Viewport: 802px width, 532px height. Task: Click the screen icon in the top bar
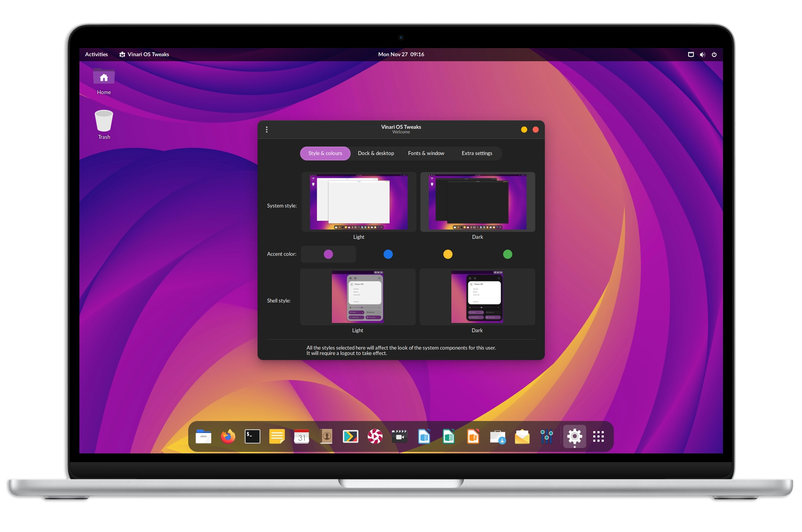point(691,55)
